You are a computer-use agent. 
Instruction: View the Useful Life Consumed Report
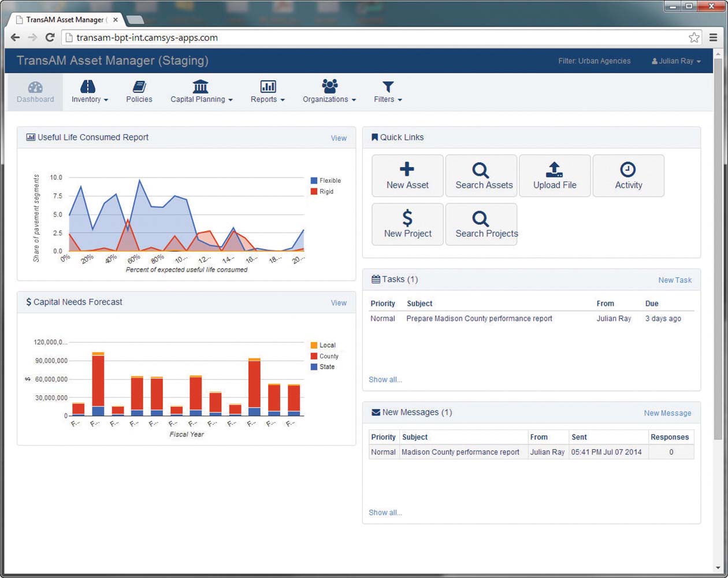click(x=339, y=138)
